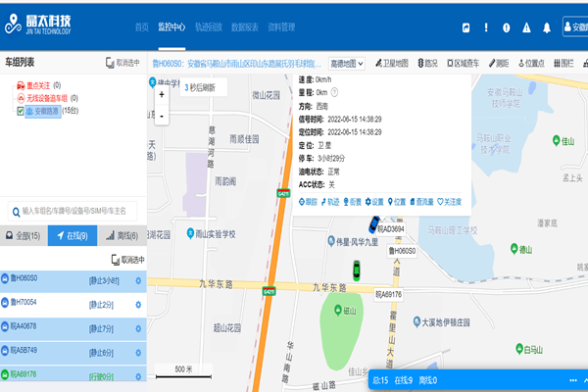Enable 卫星地图 satellite map view

click(391, 64)
